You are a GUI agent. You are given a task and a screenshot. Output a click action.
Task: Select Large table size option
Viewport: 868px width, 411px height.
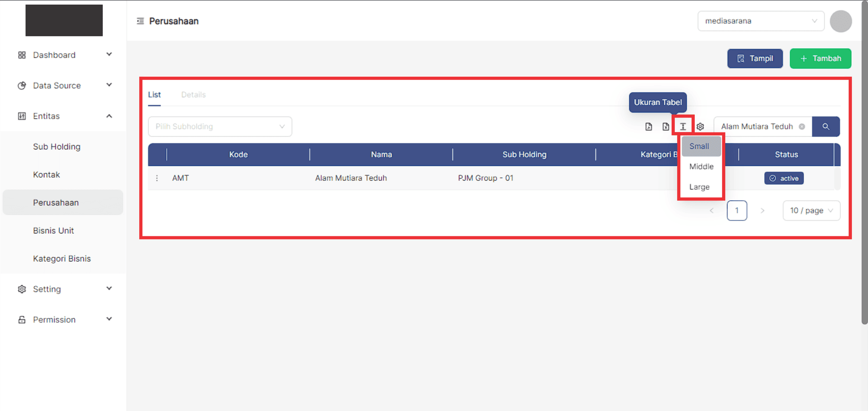coord(700,187)
